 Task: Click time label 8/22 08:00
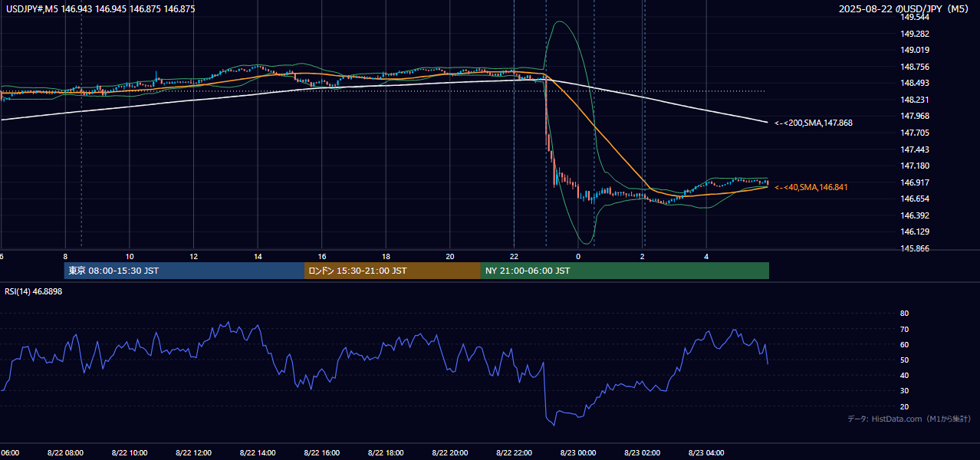(x=65, y=453)
